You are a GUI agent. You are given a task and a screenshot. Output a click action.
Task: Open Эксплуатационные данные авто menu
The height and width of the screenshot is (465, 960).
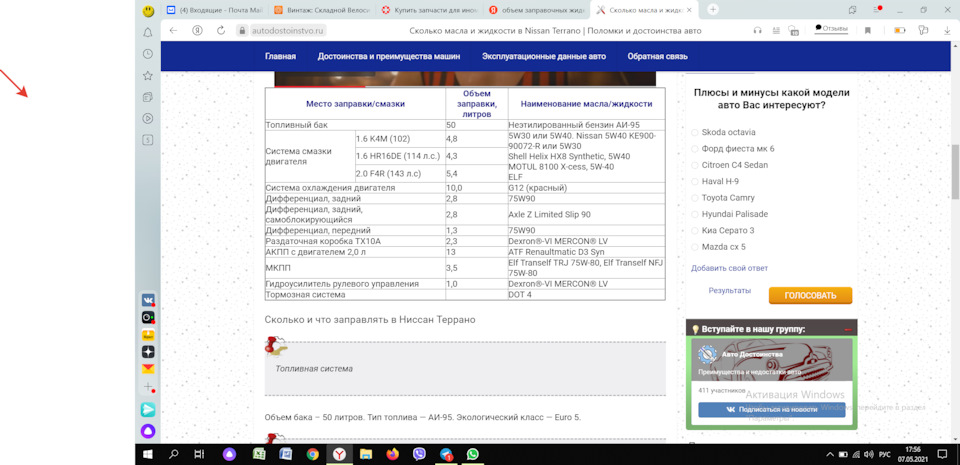[x=544, y=56]
